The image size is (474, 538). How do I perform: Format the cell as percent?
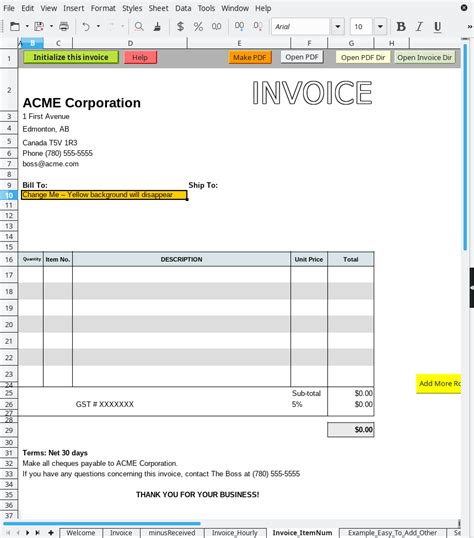[x=198, y=26]
